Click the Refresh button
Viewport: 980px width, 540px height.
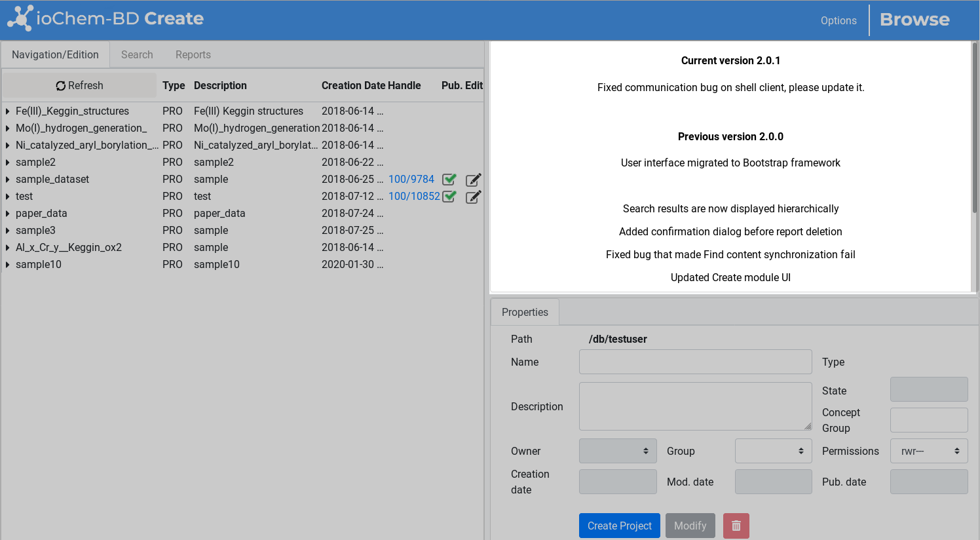(x=79, y=85)
